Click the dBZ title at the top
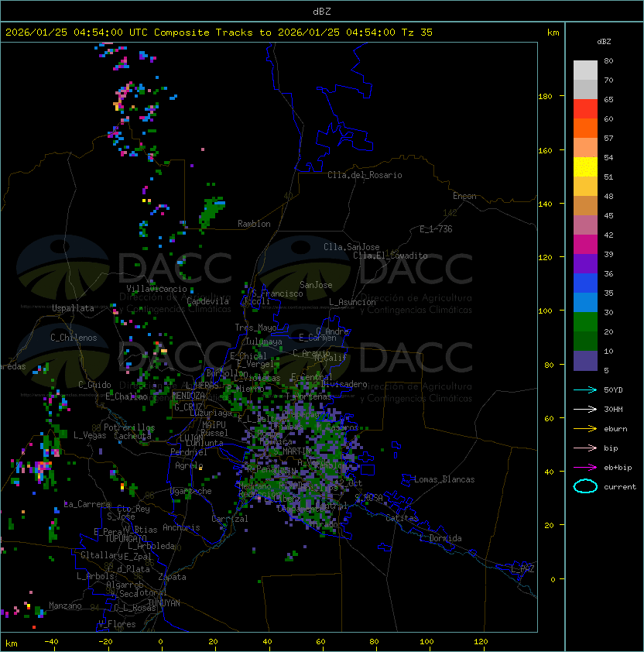 (322, 11)
